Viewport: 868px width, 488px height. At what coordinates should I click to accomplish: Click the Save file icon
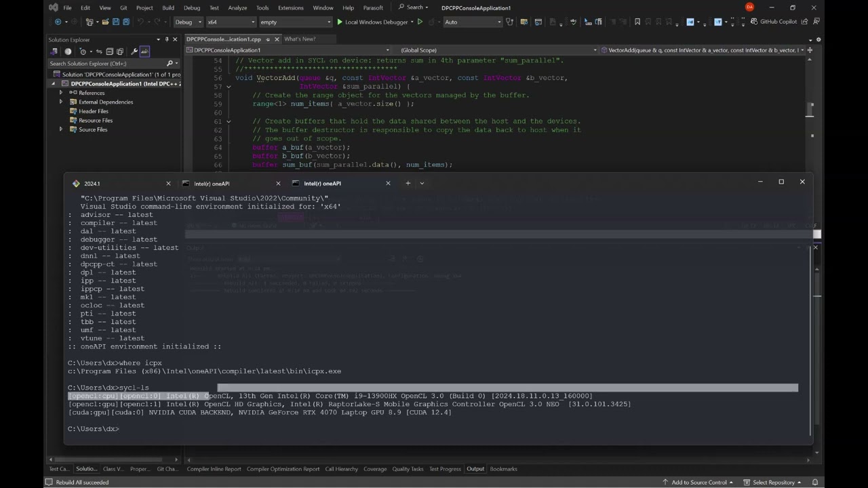click(116, 22)
